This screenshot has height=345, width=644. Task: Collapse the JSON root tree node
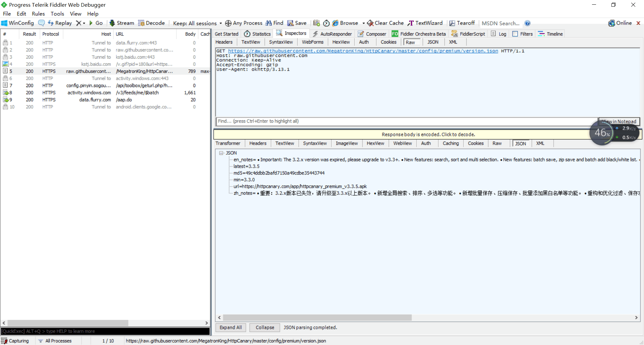pyautogui.click(x=221, y=153)
